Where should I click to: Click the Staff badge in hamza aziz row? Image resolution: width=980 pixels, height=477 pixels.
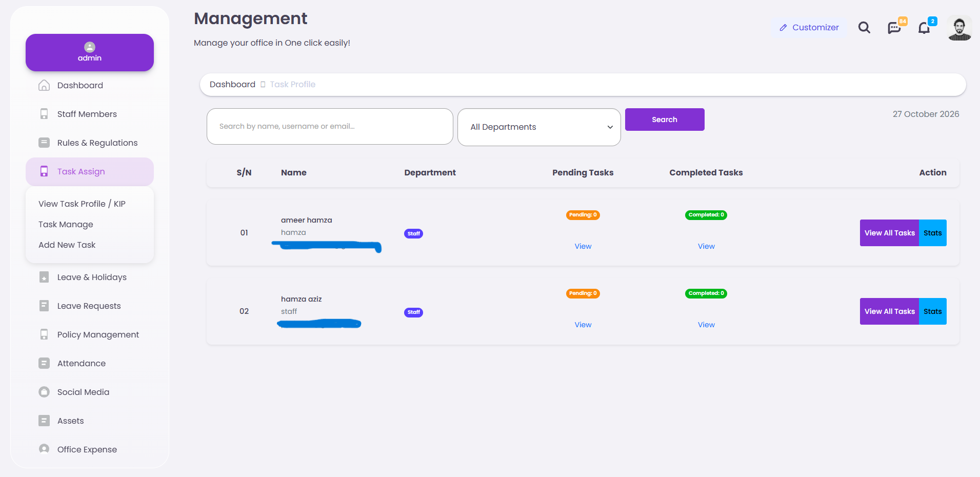click(x=413, y=312)
